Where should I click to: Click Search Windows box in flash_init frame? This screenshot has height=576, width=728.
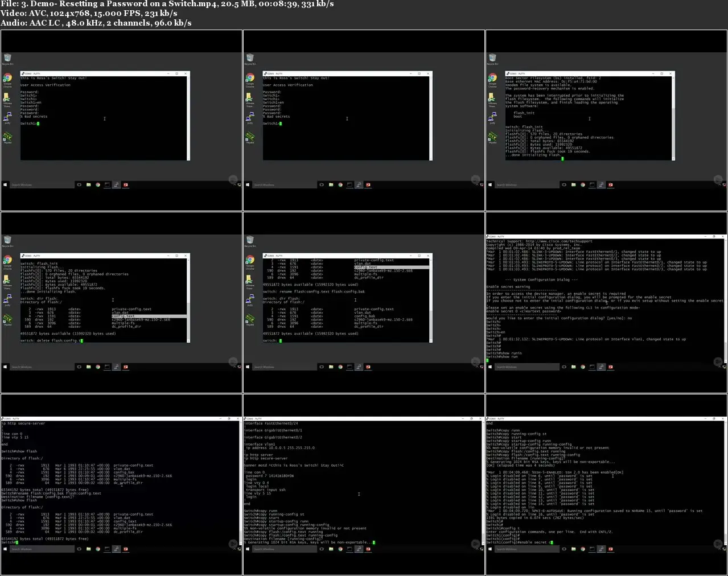(527, 184)
